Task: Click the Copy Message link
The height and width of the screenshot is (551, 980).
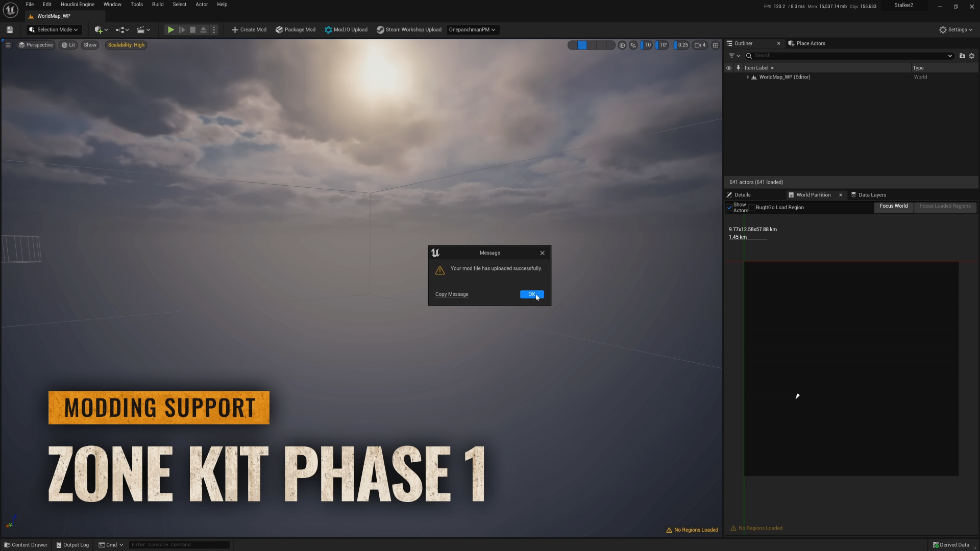Action: 452,294
